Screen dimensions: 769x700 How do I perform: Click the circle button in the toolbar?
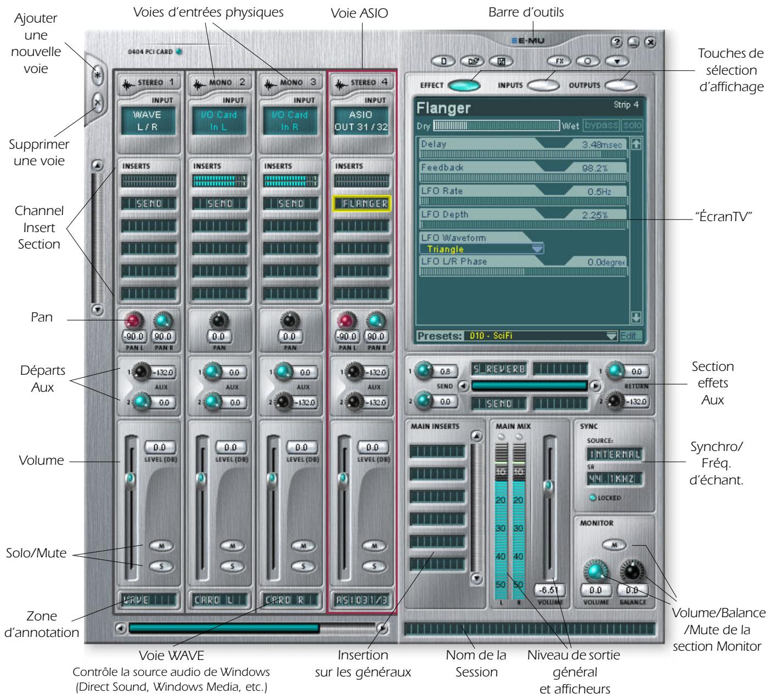point(587,61)
